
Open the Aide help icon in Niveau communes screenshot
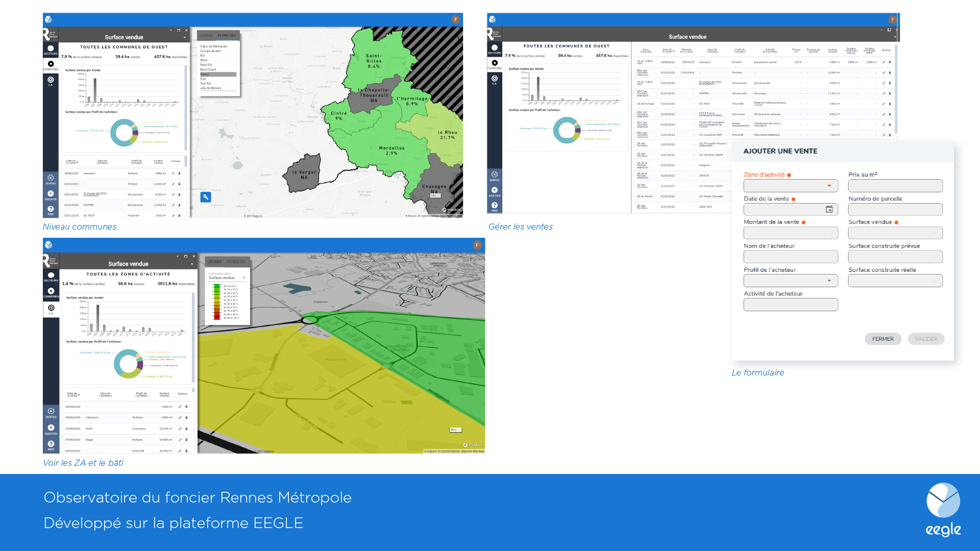[x=51, y=210]
